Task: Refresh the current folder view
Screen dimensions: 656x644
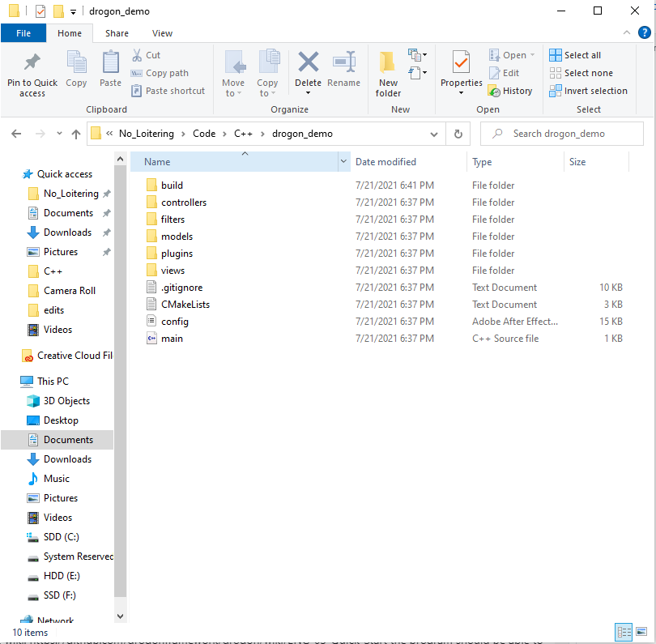Action: tap(458, 134)
